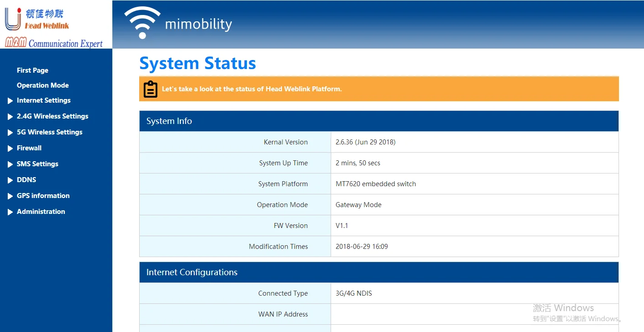The height and width of the screenshot is (332, 644).
Task: Expand the DDNS triangle
Action: (10, 180)
